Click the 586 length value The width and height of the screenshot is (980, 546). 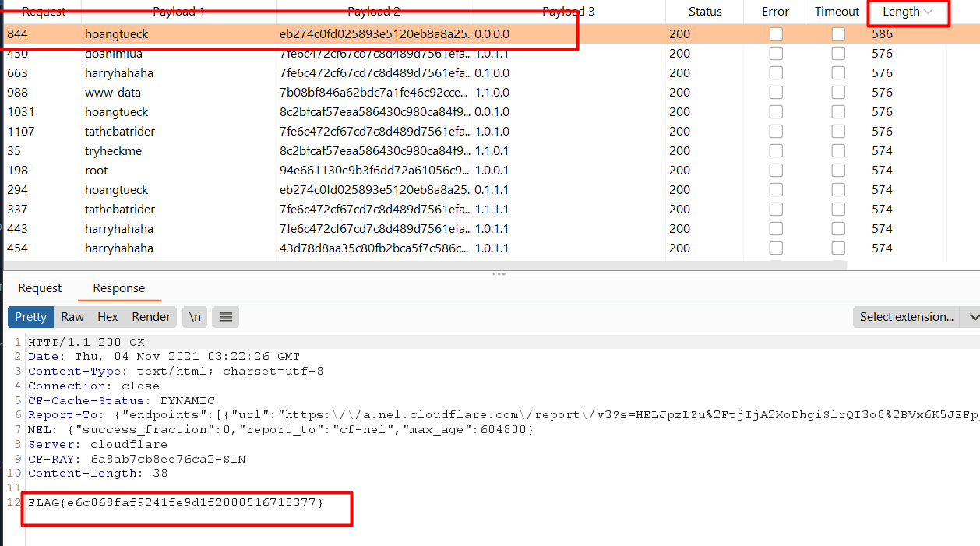[x=883, y=34]
